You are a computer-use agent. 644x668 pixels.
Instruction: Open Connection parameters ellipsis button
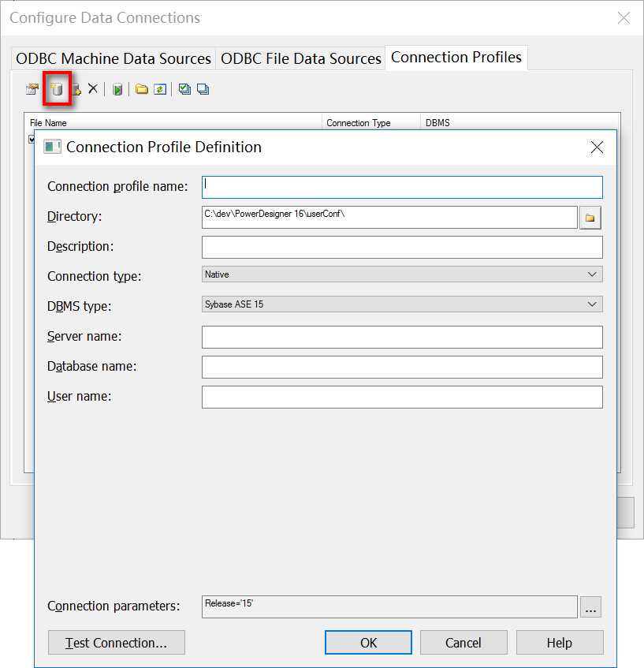pos(590,607)
